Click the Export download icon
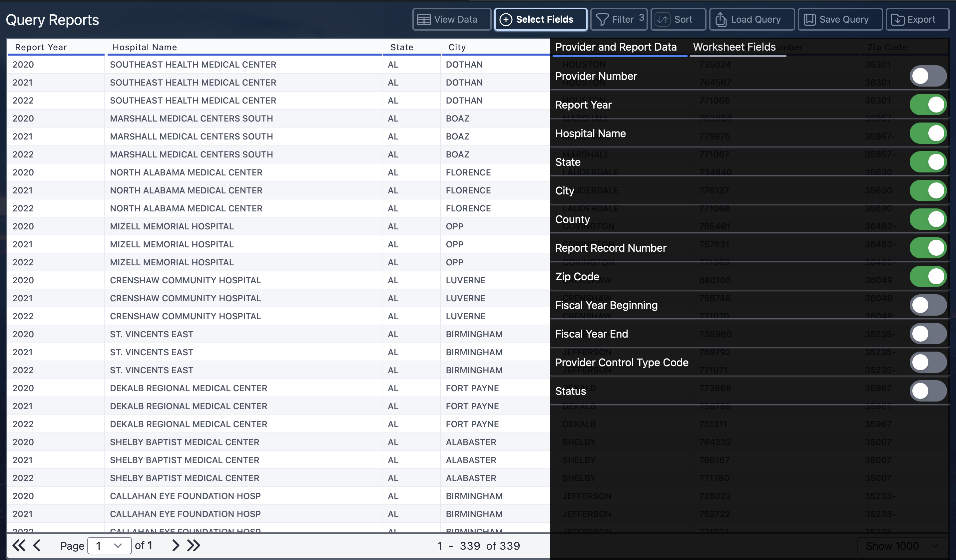Screen dimensions: 956x560 point(897,20)
